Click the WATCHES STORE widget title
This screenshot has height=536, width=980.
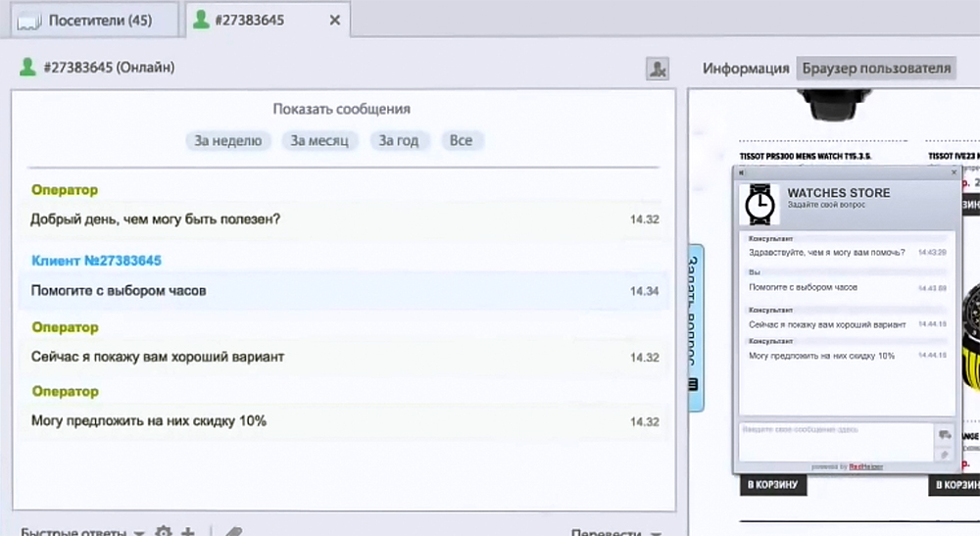coord(839,193)
